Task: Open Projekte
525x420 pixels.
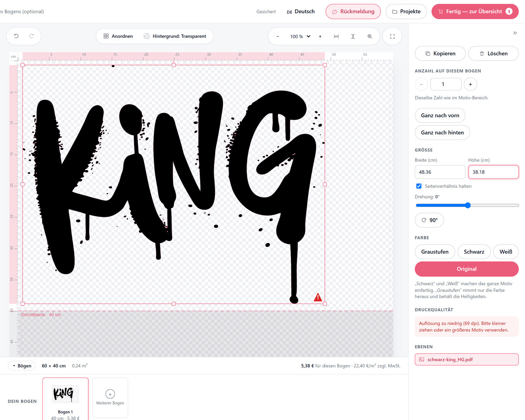Action: (x=406, y=12)
